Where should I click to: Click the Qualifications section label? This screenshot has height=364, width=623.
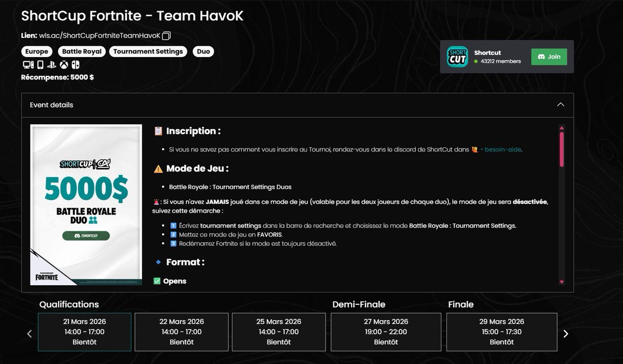69,304
